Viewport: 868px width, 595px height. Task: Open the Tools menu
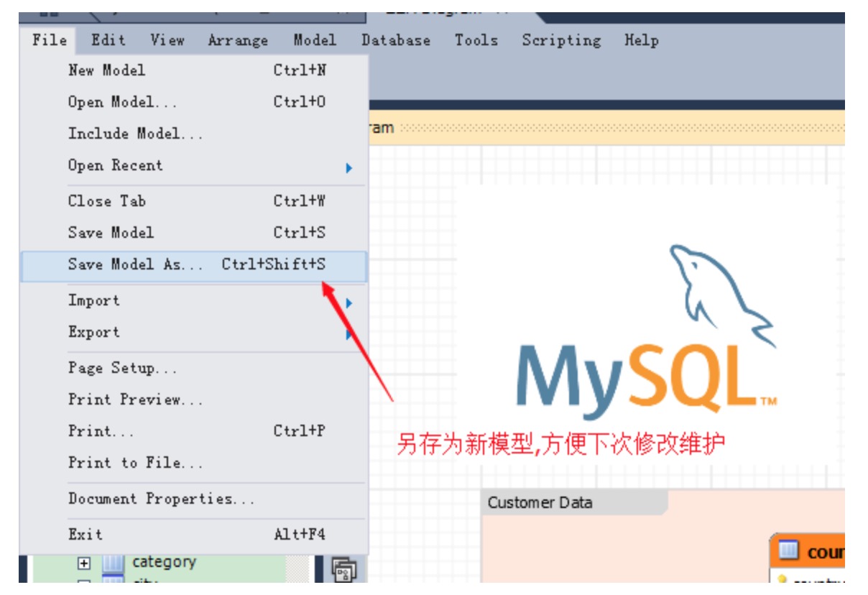coord(476,40)
